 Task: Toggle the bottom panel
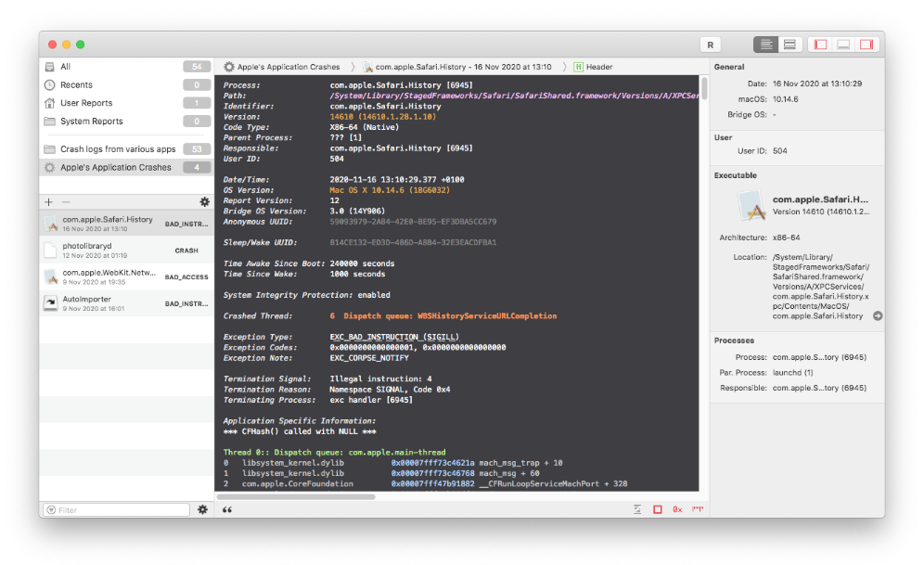[843, 45]
